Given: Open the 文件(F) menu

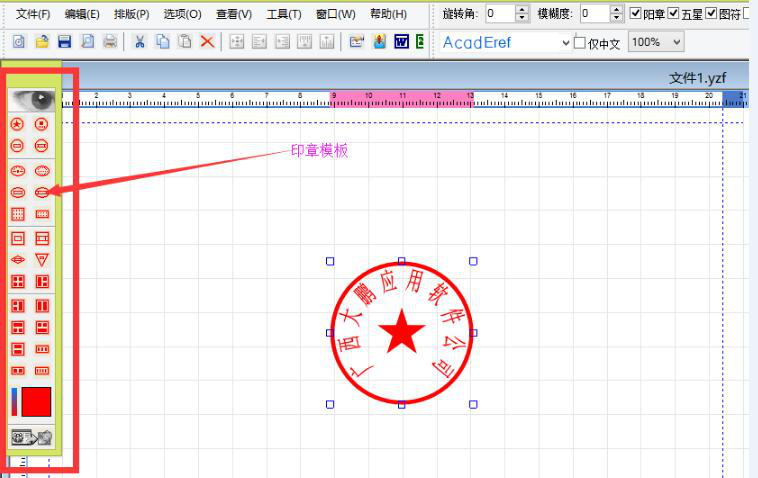Looking at the screenshot, I should [x=33, y=14].
